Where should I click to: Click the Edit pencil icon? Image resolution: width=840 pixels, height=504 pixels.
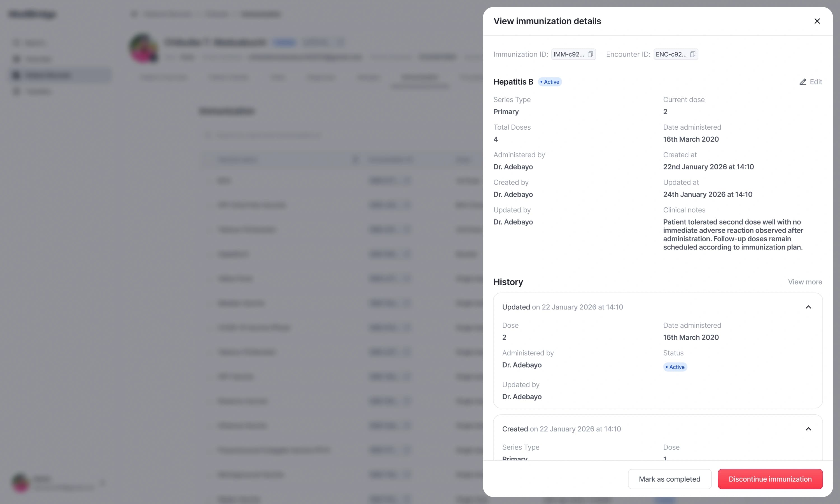click(803, 82)
